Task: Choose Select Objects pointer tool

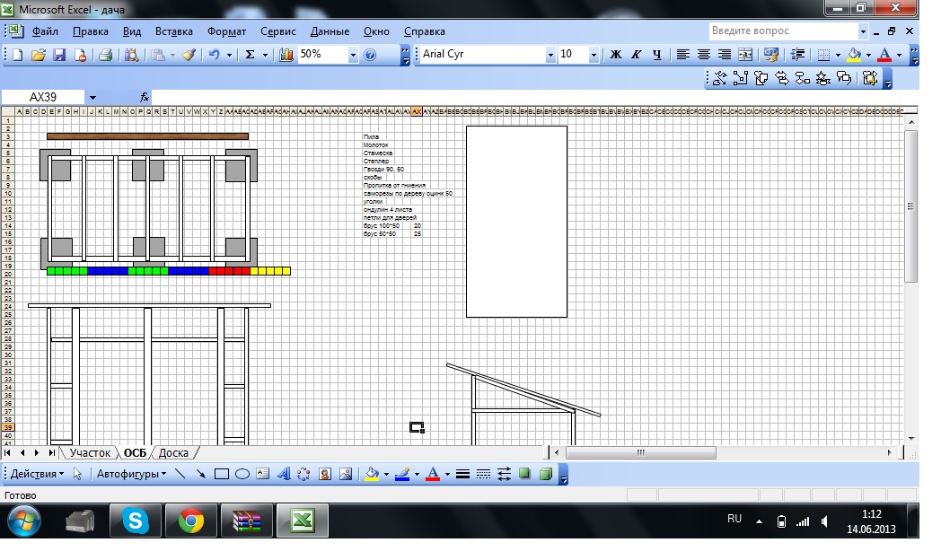Action: [x=77, y=474]
